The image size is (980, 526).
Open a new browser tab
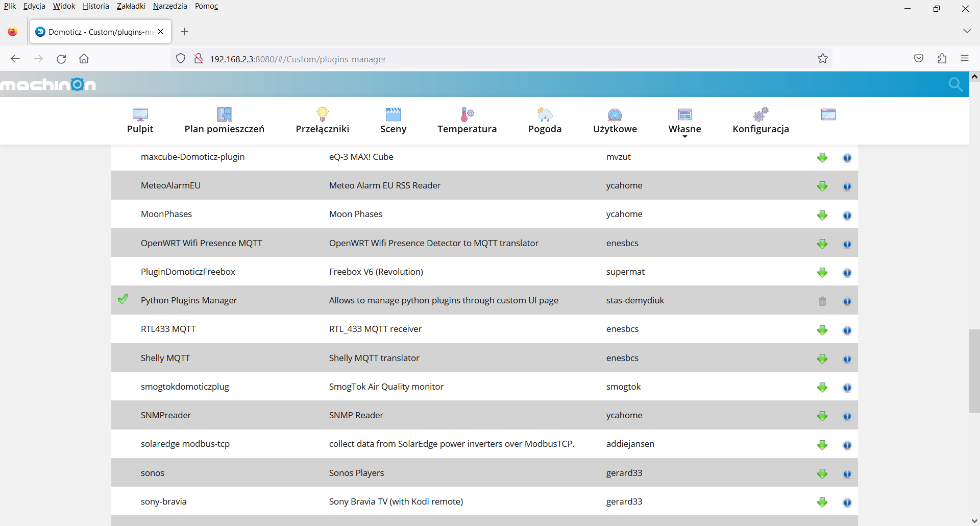[185, 32]
